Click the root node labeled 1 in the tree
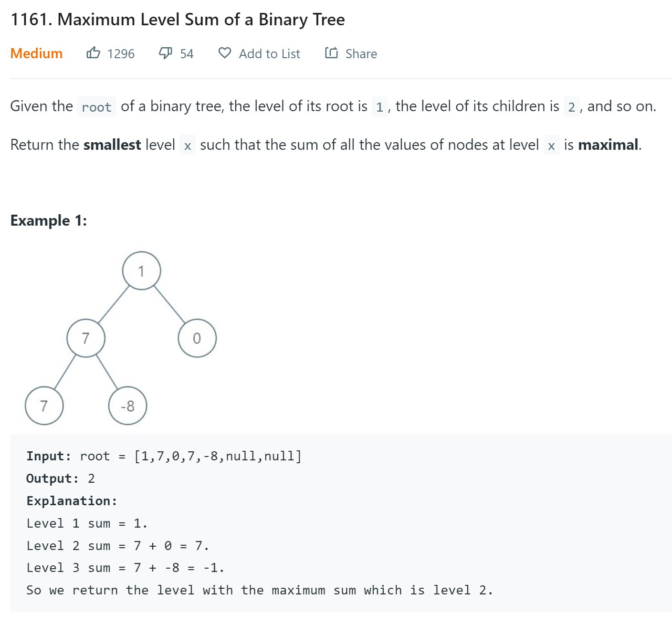672x624 pixels. click(x=141, y=270)
